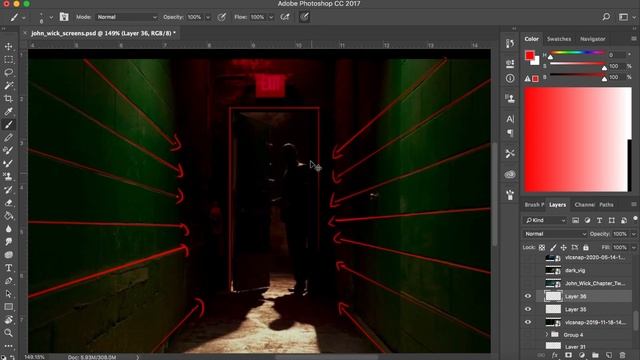Open the Character panel icon
The height and width of the screenshot is (360, 640).
(x=510, y=119)
